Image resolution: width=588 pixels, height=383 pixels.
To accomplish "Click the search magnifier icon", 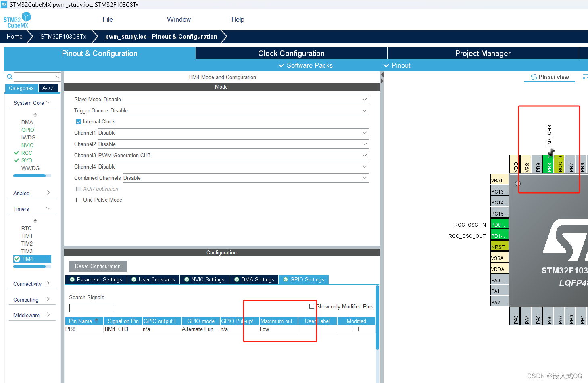I will pos(10,77).
